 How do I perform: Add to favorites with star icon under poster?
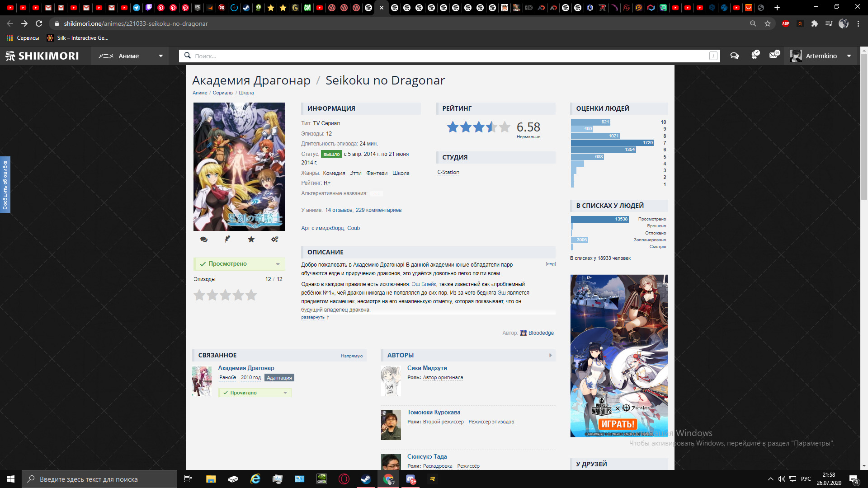pyautogui.click(x=251, y=239)
